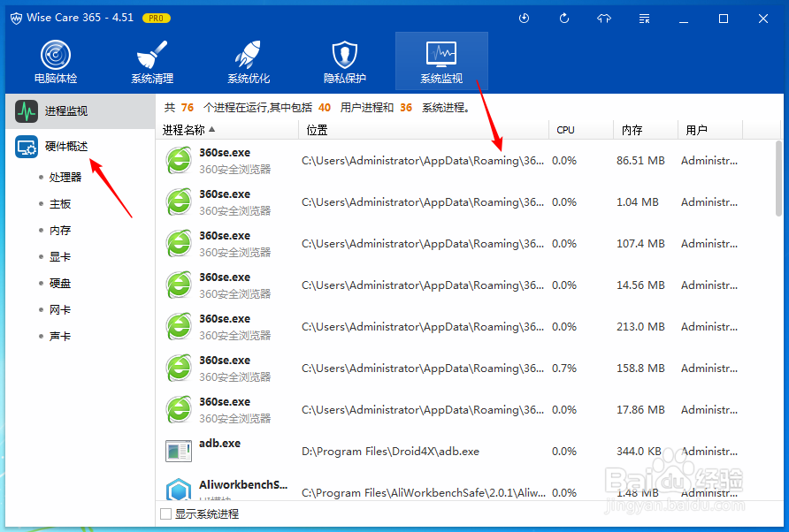Click the 进程监视 pulse icon in sidebar
This screenshot has width=789, height=532.
27,111
